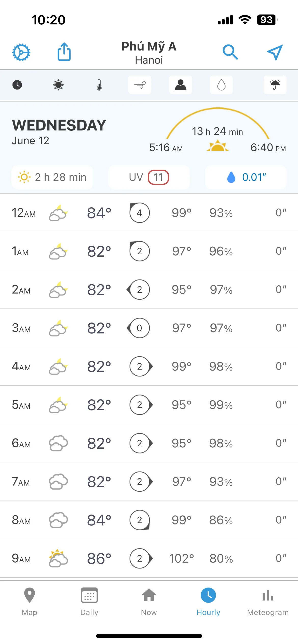Viewport: 298px width, 644px height.
Task: Open the Meteogram tab
Action: pyautogui.click(x=268, y=602)
